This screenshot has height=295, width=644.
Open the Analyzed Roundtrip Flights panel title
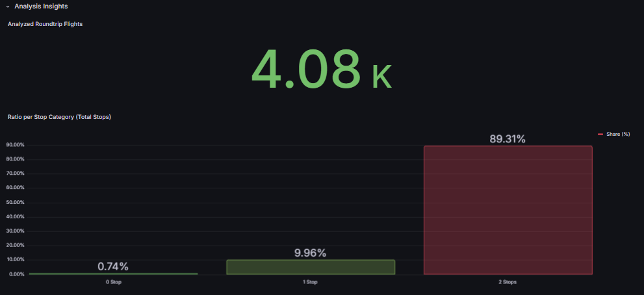pos(45,24)
